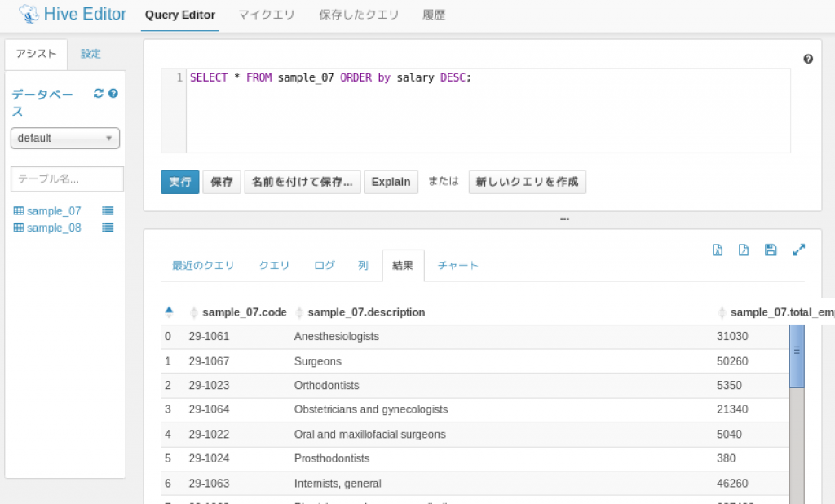
Task: Click 名前を付けて保存... button
Action: (303, 182)
